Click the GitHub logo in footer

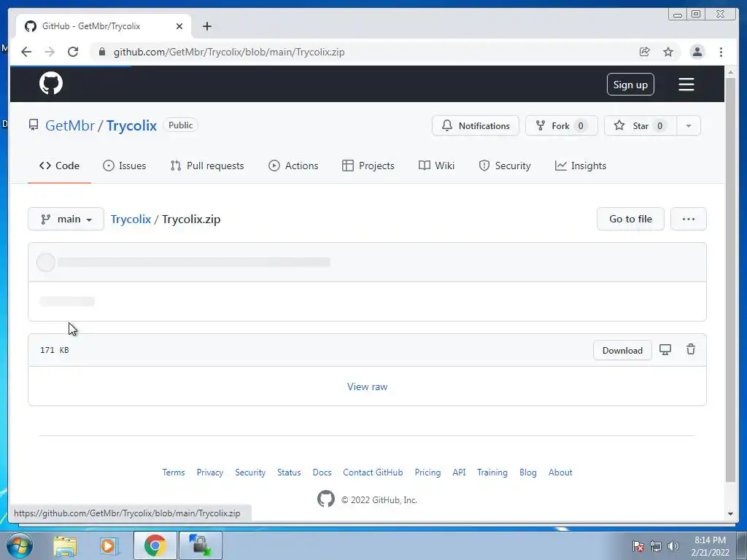coord(326,499)
